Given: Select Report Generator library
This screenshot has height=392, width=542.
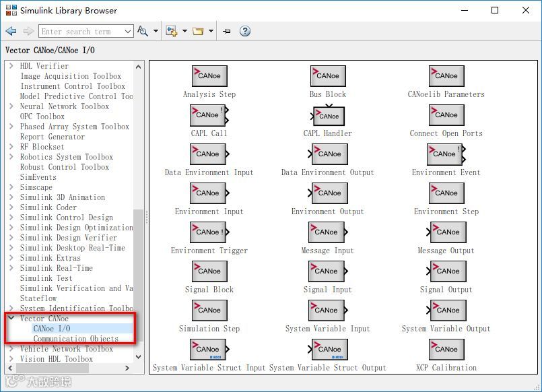Looking at the screenshot, I should 53,137.
